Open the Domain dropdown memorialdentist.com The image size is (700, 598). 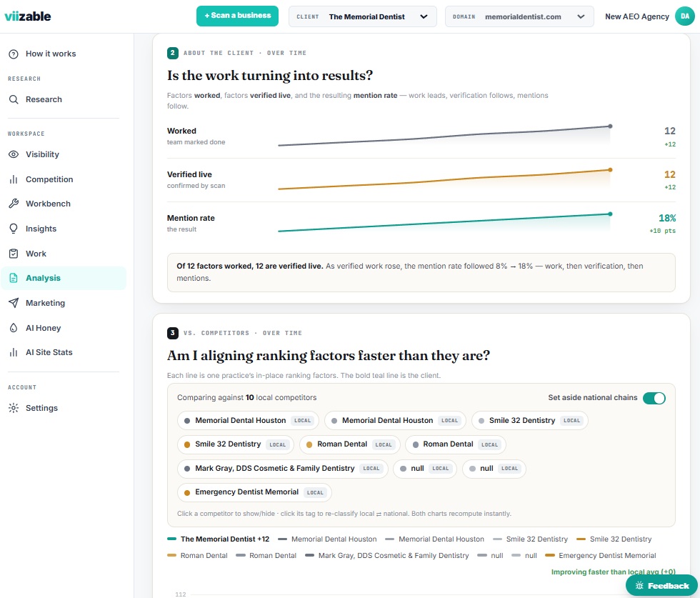519,16
